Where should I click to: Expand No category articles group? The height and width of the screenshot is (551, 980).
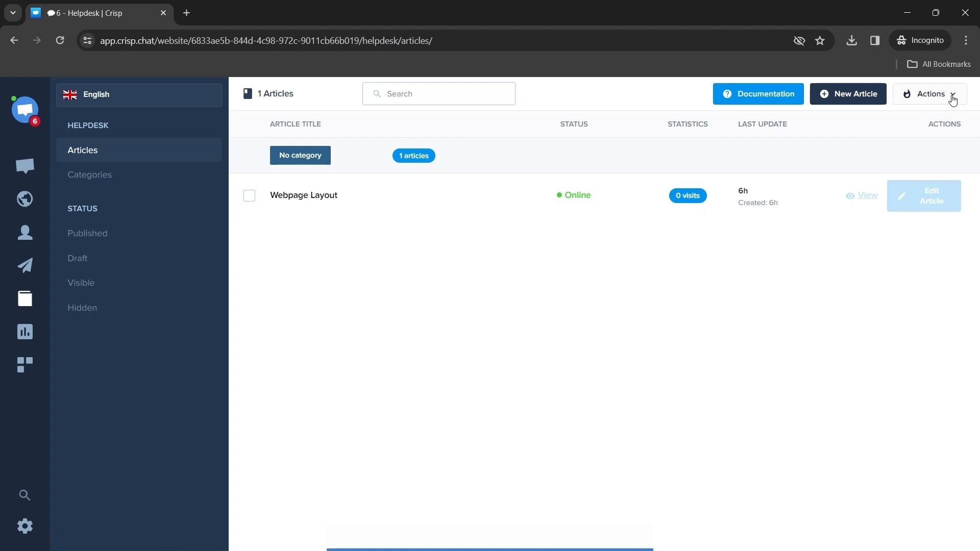(x=300, y=155)
